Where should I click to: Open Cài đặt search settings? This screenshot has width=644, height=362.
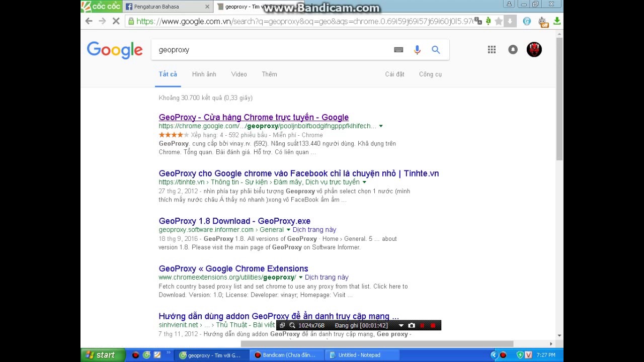[394, 74]
